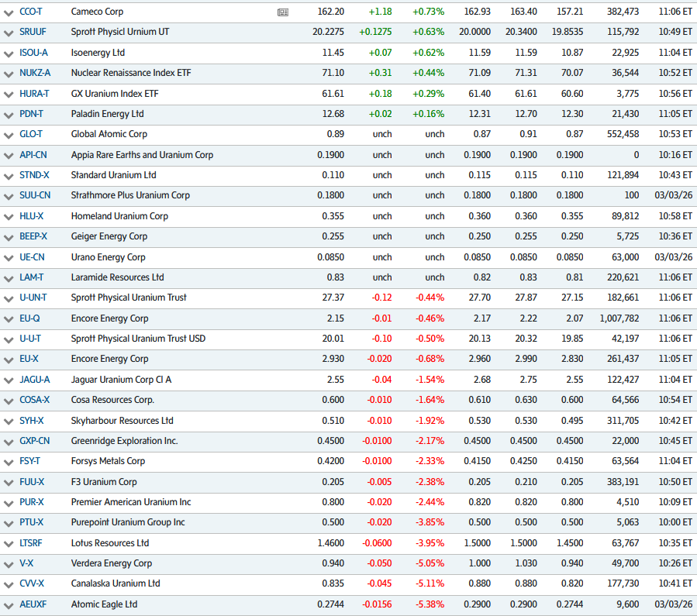Open the FUU-X ticker link
This screenshot has width=697, height=616.
click(x=32, y=482)
